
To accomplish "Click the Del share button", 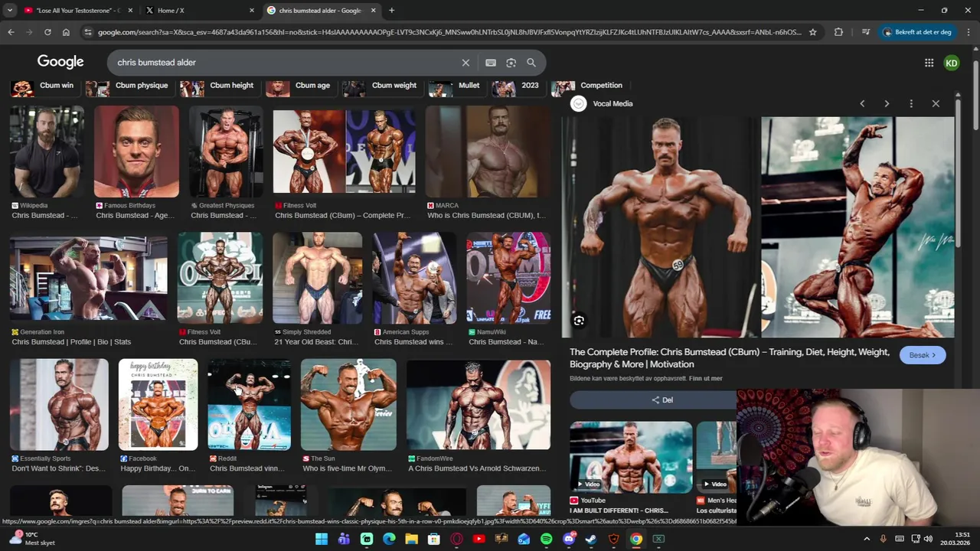I will (x=661, y=400).
